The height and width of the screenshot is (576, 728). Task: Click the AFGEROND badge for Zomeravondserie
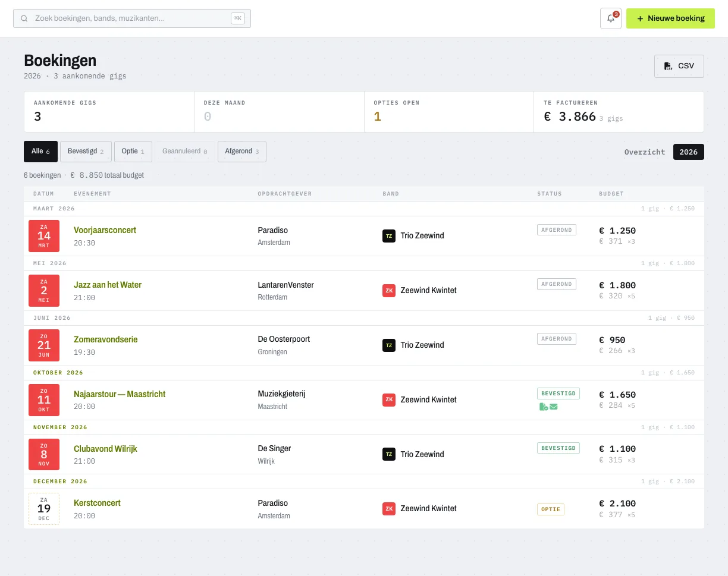pos(557,339)
